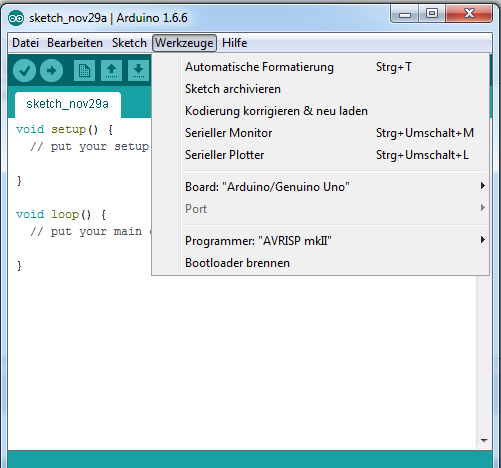Viewport: 501px width, 468px height.
Task: Click the Save sketch down-arrow icon
Action: 138,70
